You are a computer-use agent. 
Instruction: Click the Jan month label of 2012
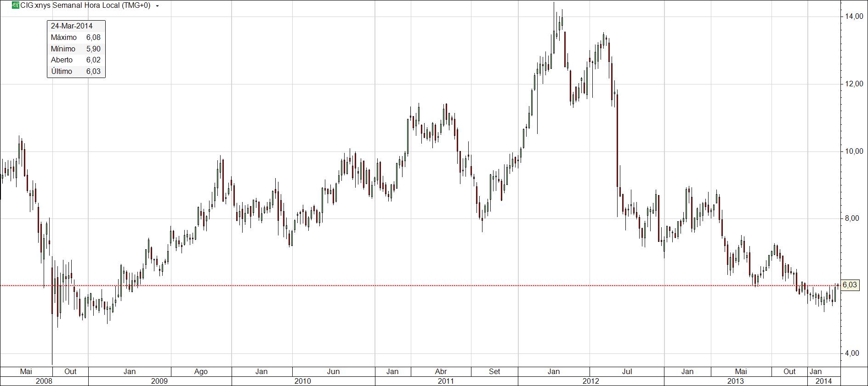pos(553,371)
